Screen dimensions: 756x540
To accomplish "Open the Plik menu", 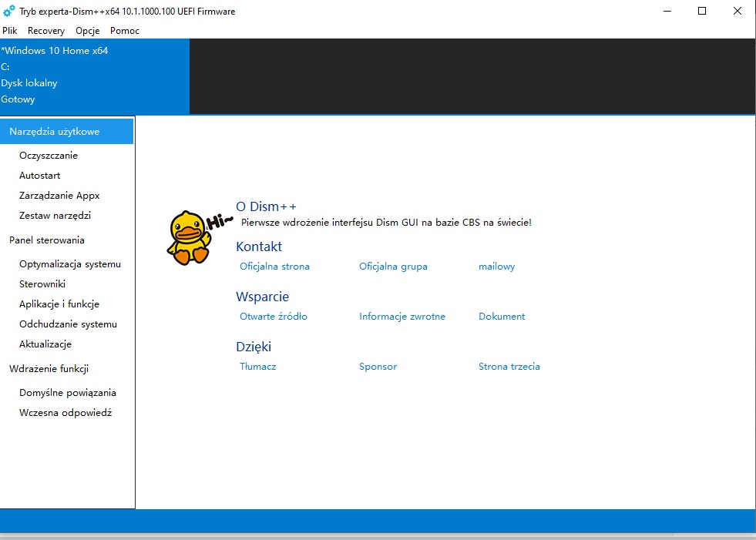I will [10, 30].
